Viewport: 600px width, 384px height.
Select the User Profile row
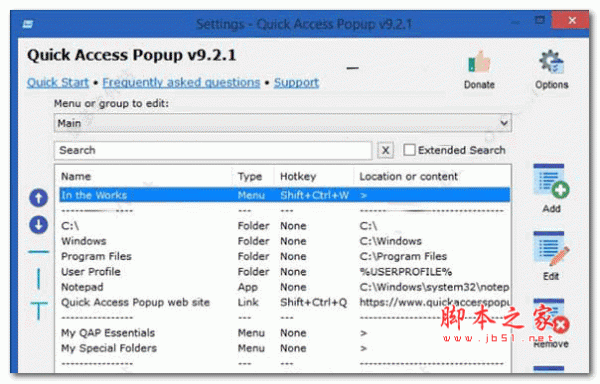tap(285, 272)
